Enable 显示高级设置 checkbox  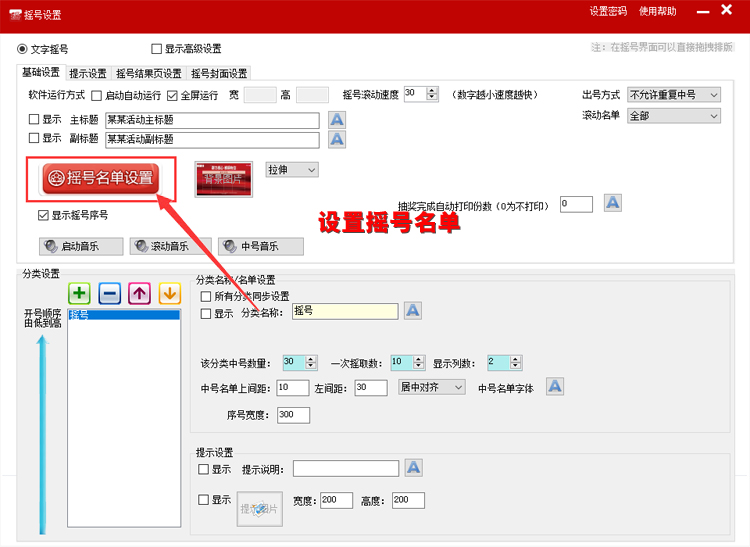click(x=156, y=49)
